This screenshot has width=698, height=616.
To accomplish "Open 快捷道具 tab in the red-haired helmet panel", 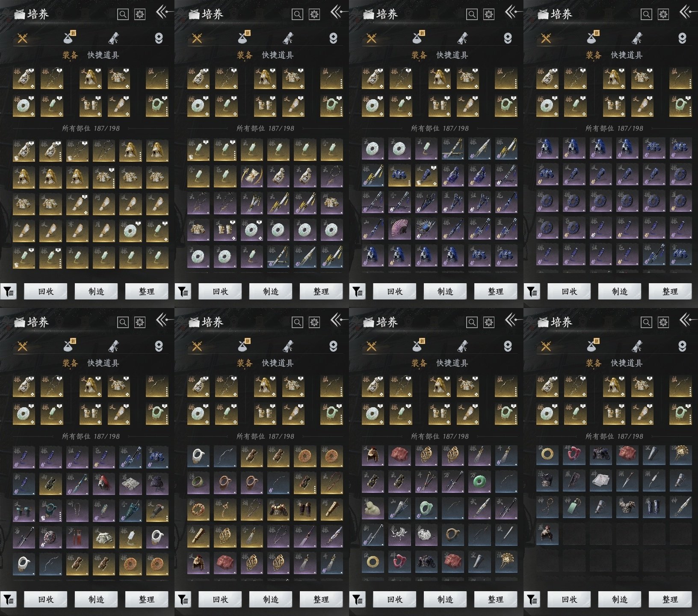I will point(103,363).
